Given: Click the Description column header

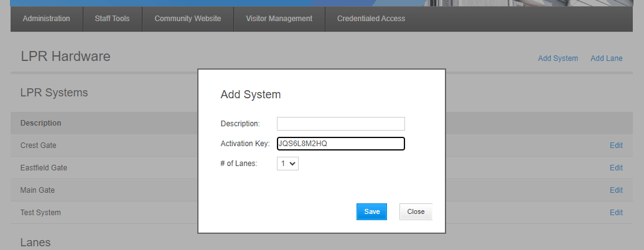Looking at the screenshot, I should pos(40,123).
